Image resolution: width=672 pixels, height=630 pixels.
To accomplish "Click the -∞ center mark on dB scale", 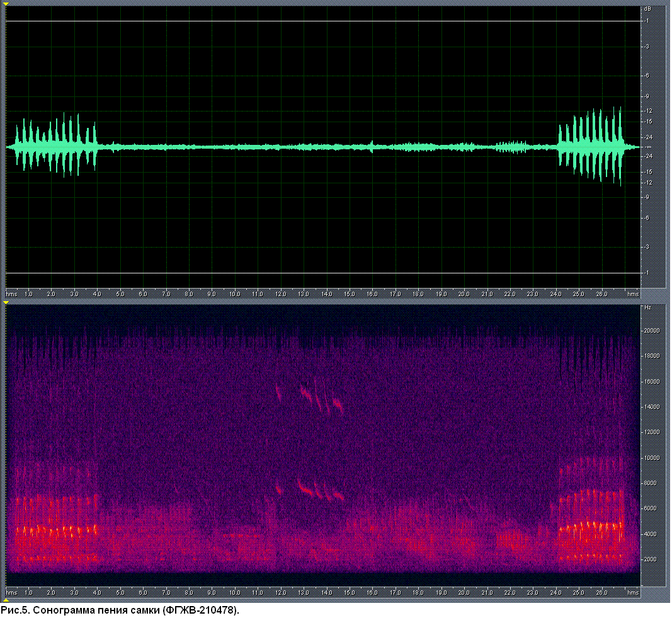I will (x=649, y=147).
